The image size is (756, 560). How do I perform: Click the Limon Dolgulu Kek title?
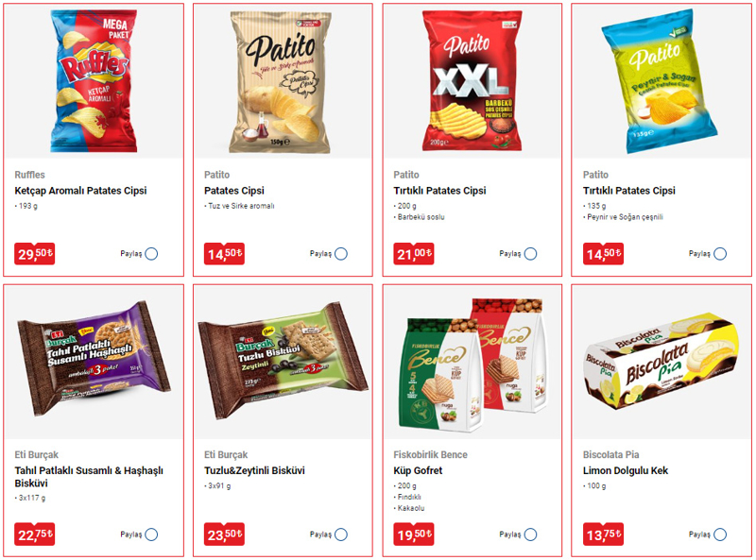click(626, 470)
